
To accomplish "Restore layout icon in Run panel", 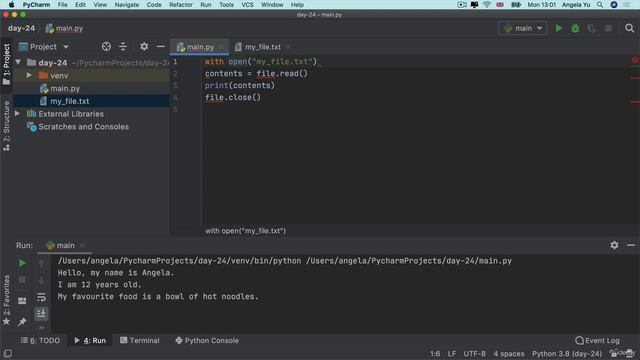I will pos(22,301).
